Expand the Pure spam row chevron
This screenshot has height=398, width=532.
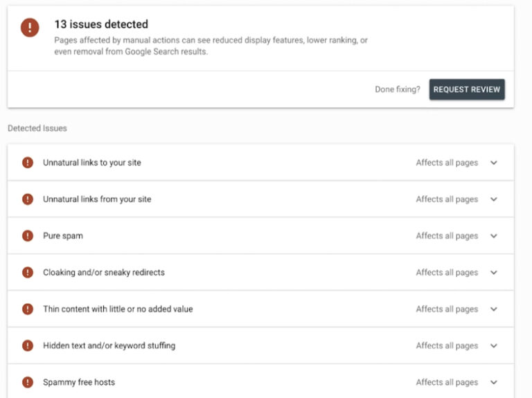tap(494, 236)
